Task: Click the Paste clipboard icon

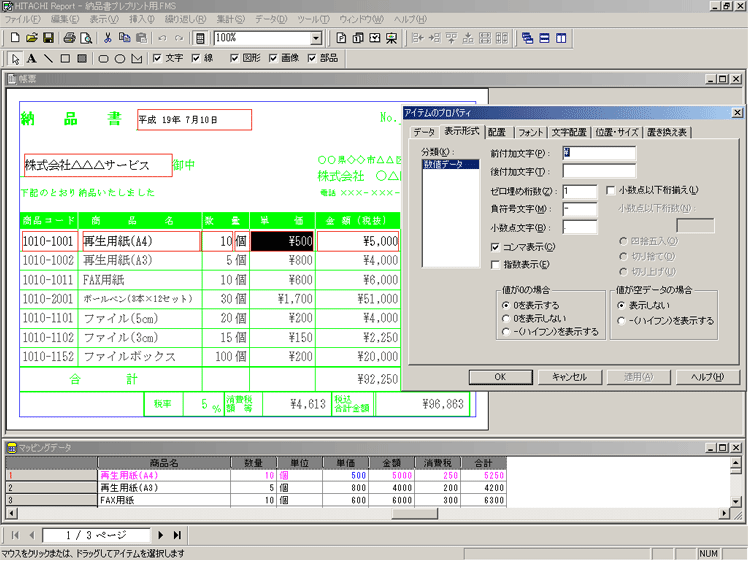Action: 141,38
